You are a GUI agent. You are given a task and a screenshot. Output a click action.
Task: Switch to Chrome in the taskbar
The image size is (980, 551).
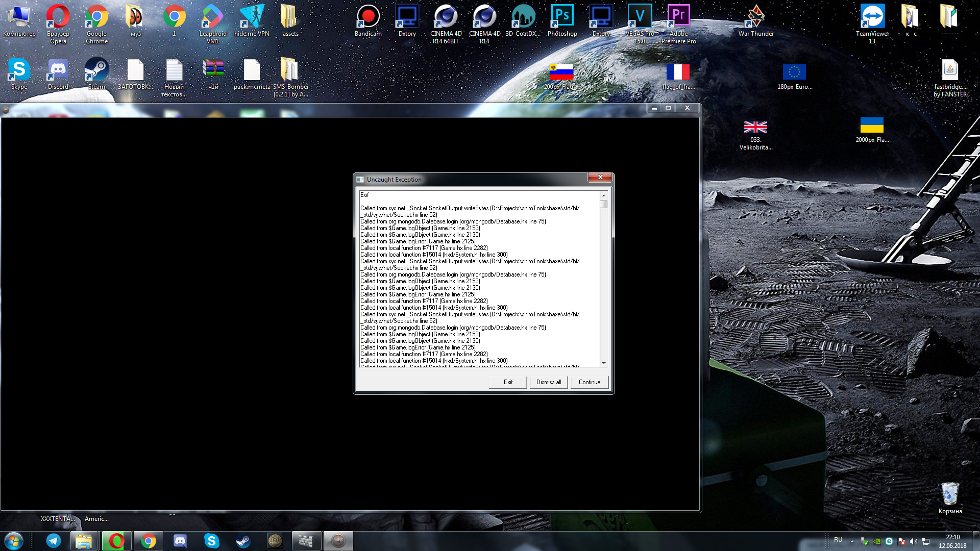click(148, 541)
